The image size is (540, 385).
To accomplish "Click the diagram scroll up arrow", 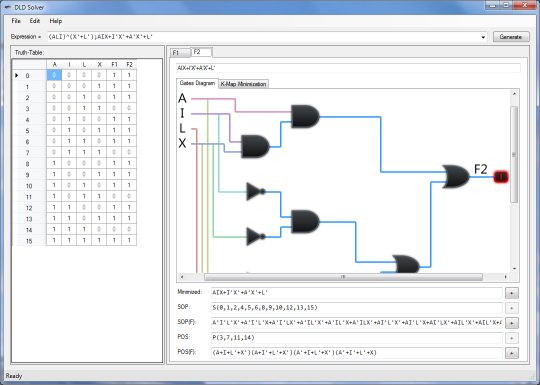I will [515, 94].
